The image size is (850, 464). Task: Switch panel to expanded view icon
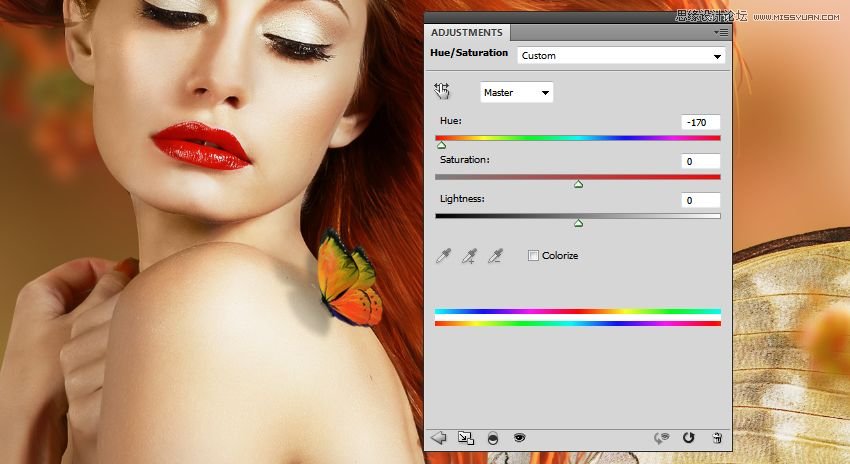pyautogui.click(x=466, y=438)
